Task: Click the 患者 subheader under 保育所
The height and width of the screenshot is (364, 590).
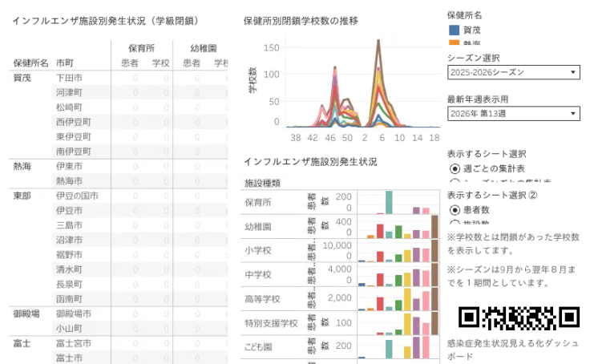Action: (x=129, y=63)
